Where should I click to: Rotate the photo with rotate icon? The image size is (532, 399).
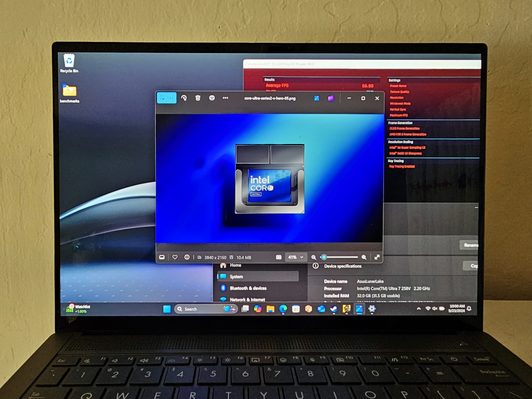click(x=184, y=98)
